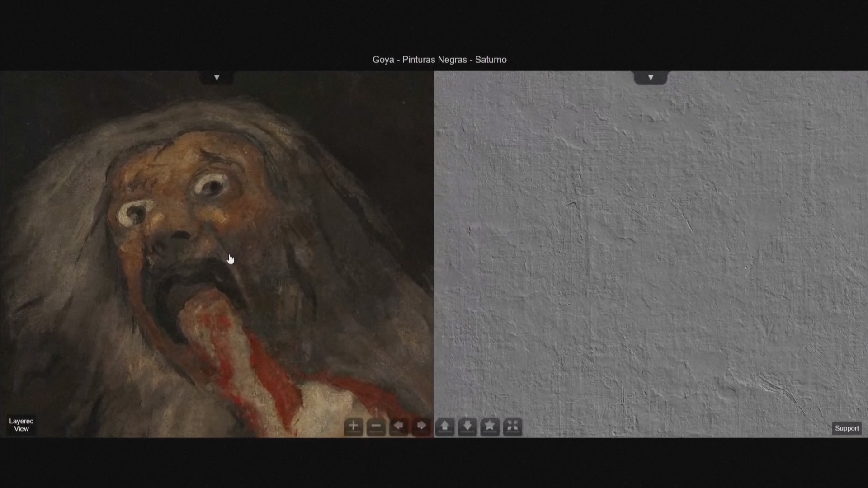Viewport: 868px width, 488px height.
Task: Open the Layered View button
Action: pos(21,425)
